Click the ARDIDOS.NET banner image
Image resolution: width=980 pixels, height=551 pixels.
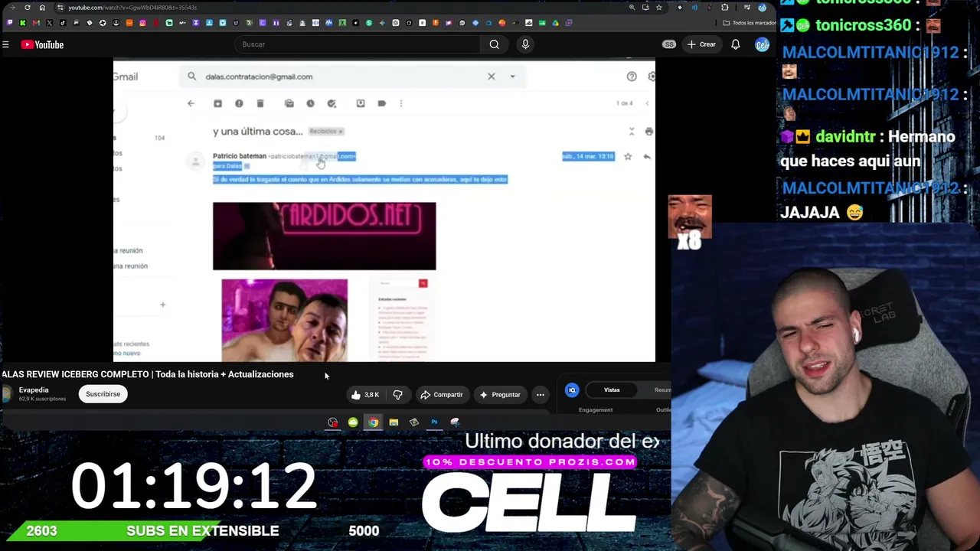[324, 236]
